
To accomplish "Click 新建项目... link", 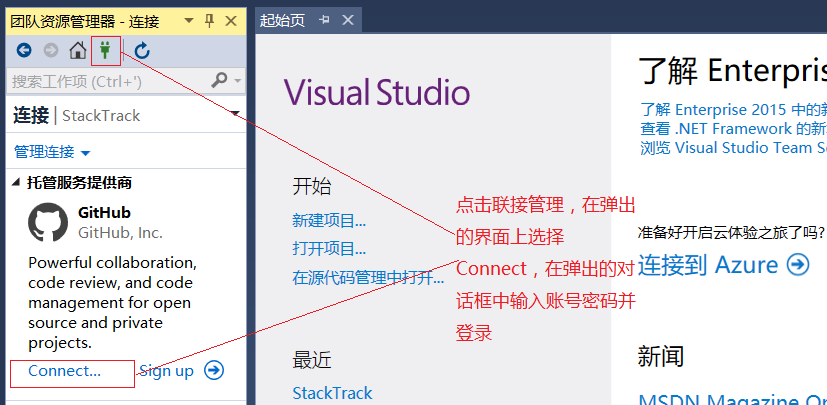I will click(329, 220).
